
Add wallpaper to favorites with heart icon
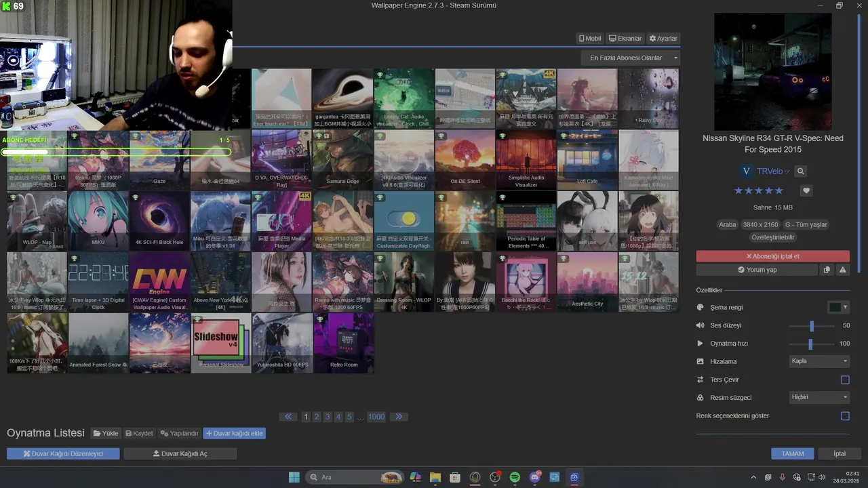806,190
